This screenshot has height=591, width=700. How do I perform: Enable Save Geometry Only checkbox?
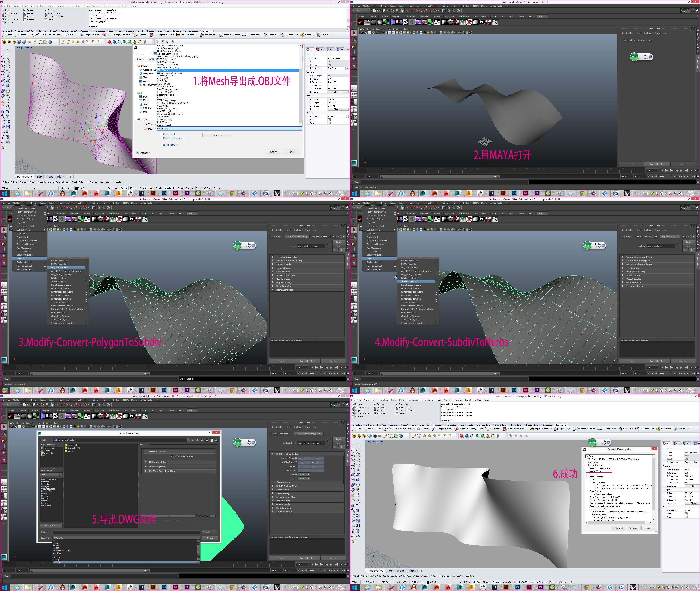[x=162, y=138]
